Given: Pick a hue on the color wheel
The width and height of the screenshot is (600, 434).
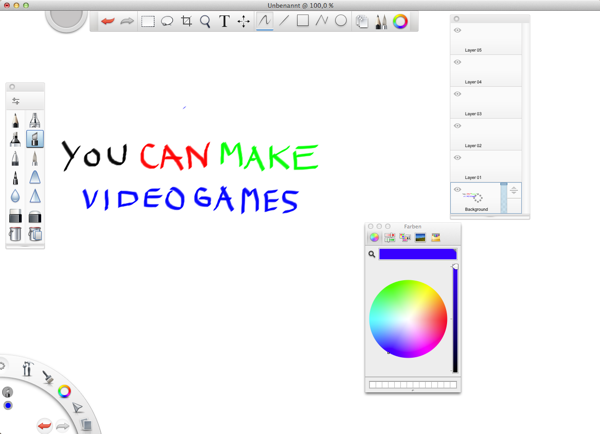Looking at the screenshot, I should coord(408,319).
